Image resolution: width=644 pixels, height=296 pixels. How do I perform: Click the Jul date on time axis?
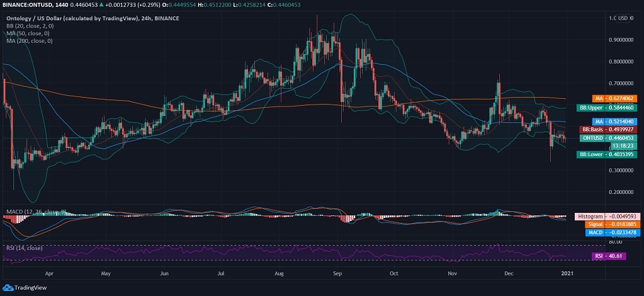pyautogui.click(x=221, y=273)
